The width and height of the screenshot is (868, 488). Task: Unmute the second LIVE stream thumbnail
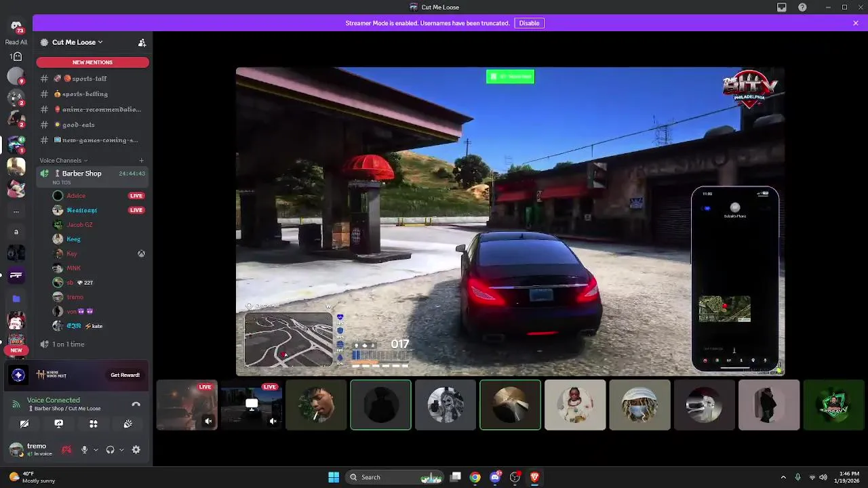[273, 421]
